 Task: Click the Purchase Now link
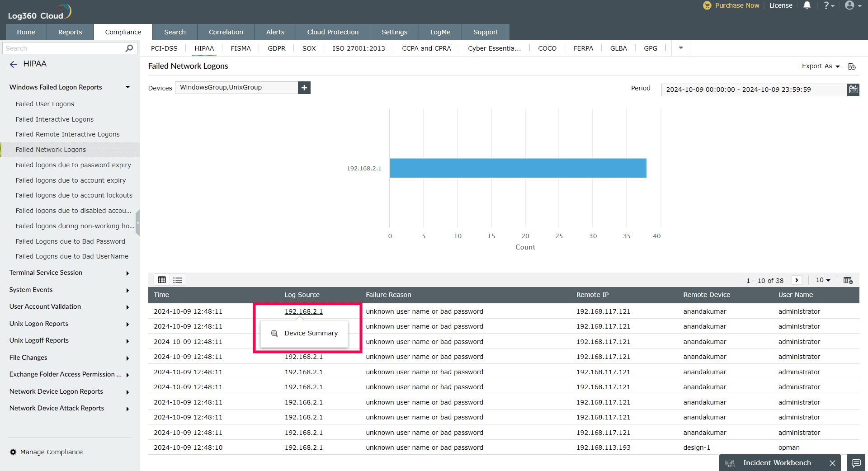coord(737,5)
